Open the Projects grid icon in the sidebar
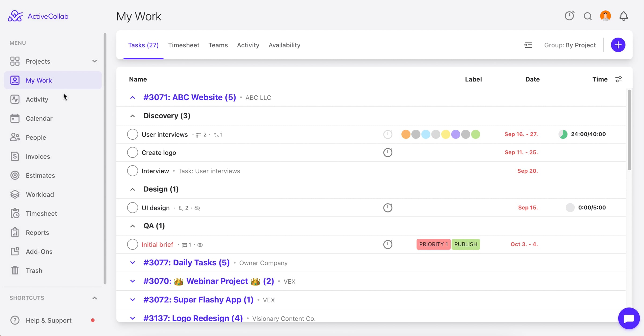 15,61
